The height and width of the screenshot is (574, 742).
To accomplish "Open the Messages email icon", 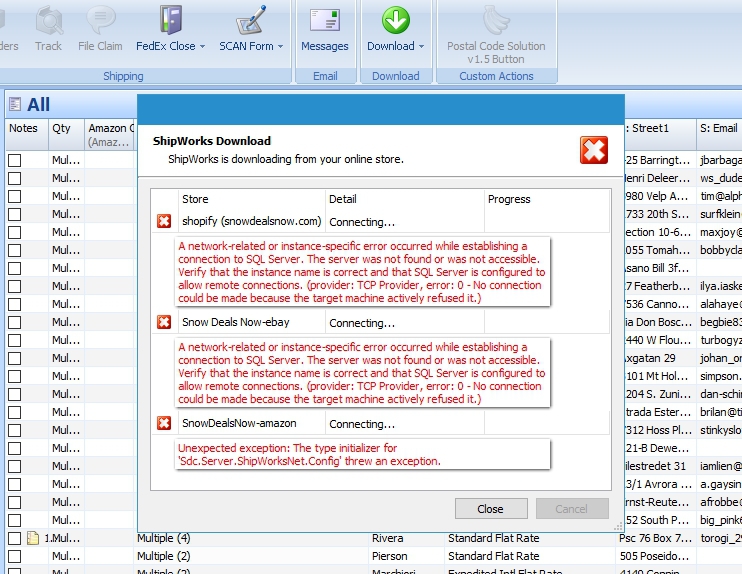I will click(x=325, y=21).
